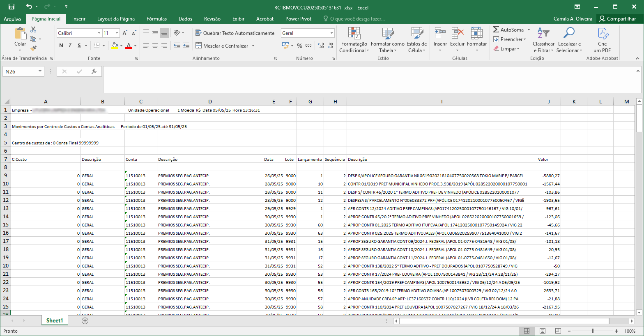Click the Format Painter brush icon
This screenshot has width=644, height=336.
pos(33,48)
